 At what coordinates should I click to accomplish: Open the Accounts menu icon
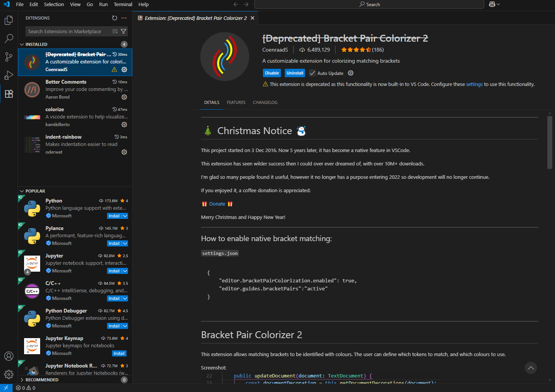(9, 356)
